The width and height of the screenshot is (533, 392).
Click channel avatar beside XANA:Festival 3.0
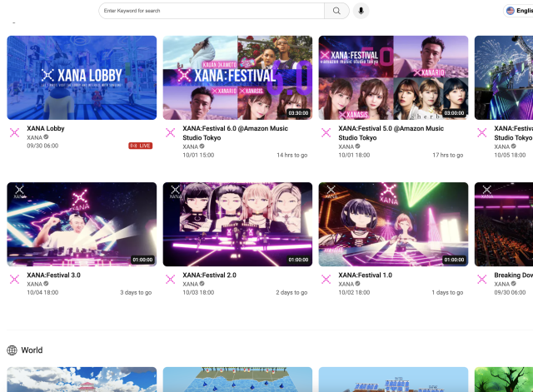pos(14,280)
